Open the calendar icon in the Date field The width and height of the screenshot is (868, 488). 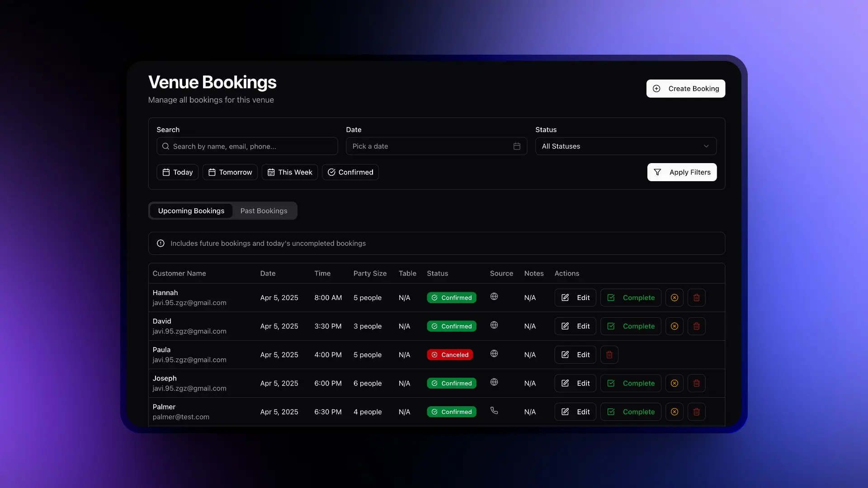click(517, 146)
